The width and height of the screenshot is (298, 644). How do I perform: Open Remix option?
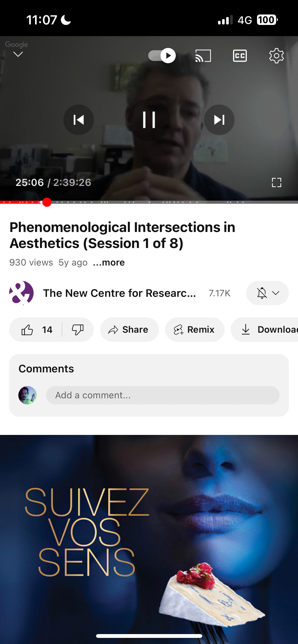click(195, 330)
